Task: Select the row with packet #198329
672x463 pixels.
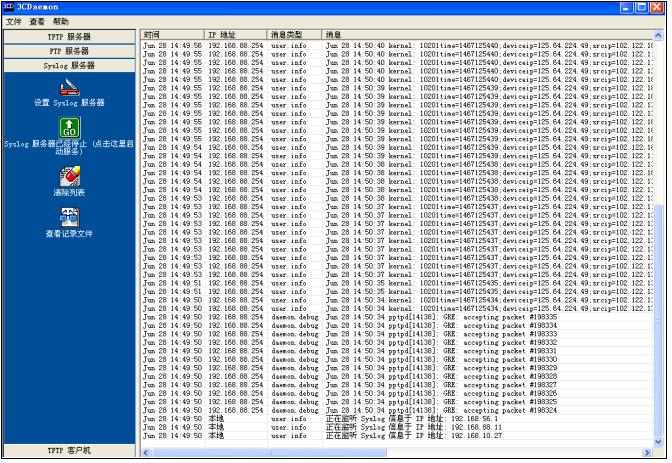Action: click(397, 368)
